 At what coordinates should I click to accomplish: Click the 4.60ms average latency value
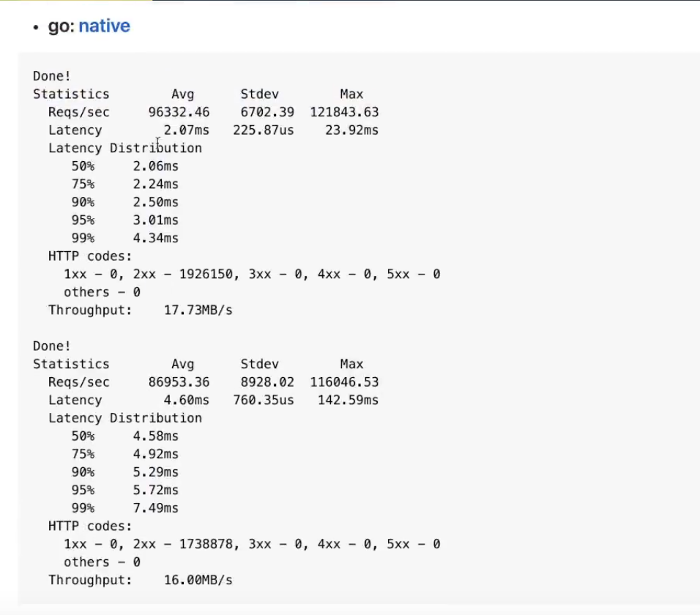[186, 400]
